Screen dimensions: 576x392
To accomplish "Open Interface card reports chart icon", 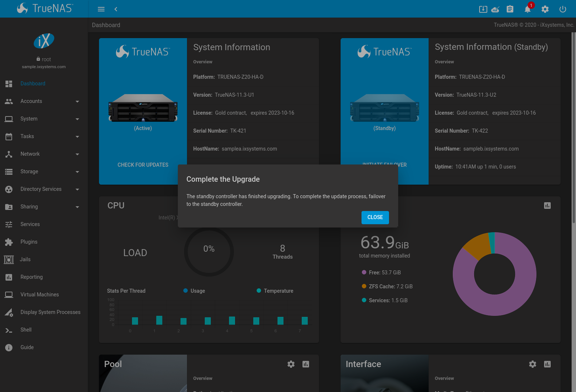I will 547,364.
